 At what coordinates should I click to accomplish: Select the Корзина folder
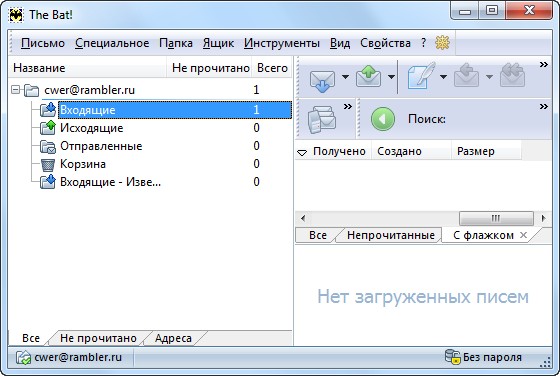[83, 164]
